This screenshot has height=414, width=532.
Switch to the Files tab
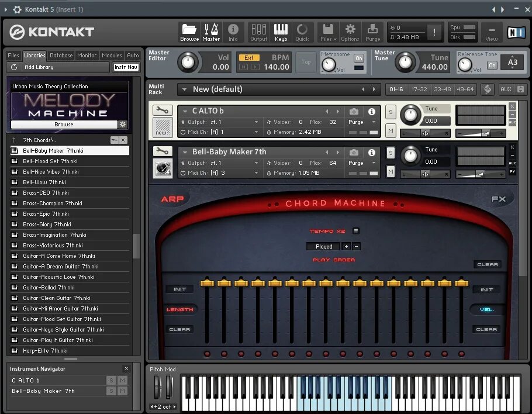(13, 56)
